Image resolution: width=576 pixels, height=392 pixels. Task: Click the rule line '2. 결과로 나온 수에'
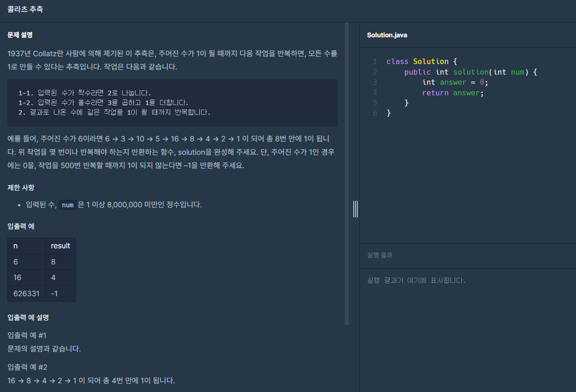[114, 112]
